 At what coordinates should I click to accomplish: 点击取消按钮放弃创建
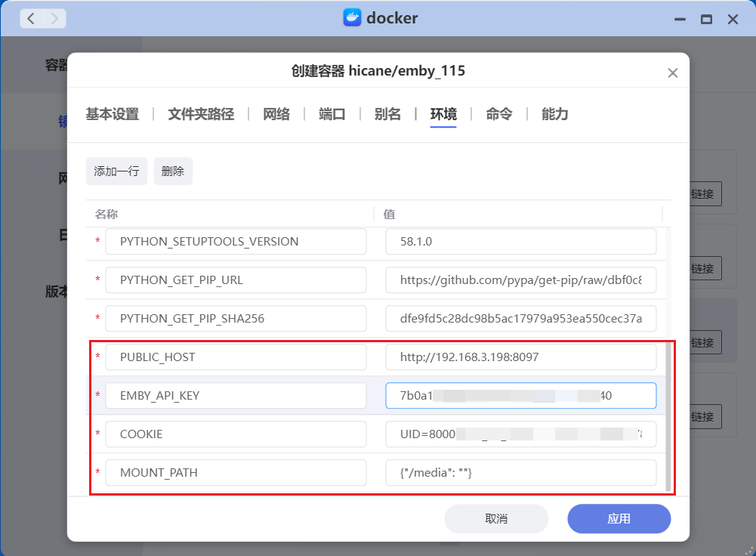point(496,519)
